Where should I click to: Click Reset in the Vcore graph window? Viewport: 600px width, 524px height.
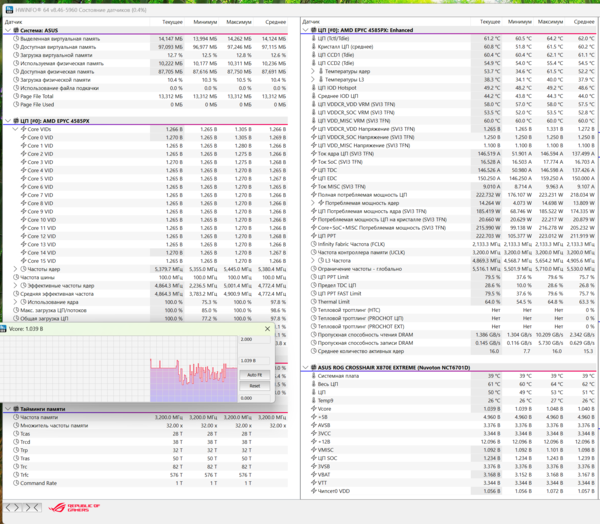pos(254,386)
